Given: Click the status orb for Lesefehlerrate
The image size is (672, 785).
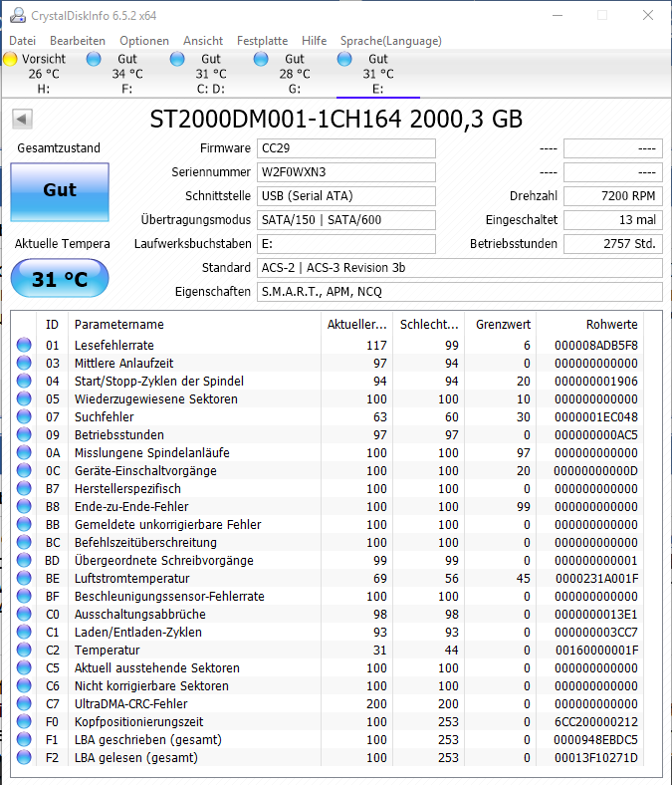Looking at the screenshot, I should coord(24,345).
